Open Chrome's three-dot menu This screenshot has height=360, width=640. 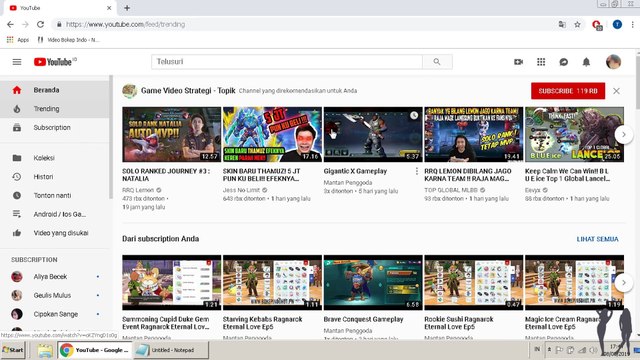click(633, 24)
